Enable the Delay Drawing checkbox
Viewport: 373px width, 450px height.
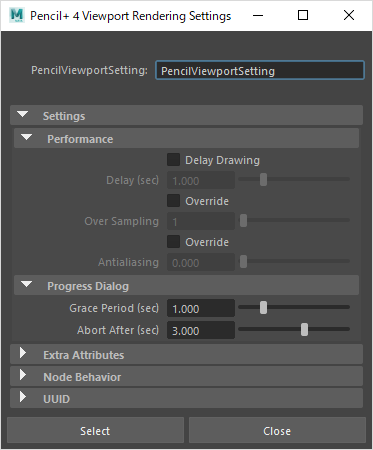click(173, 160)
